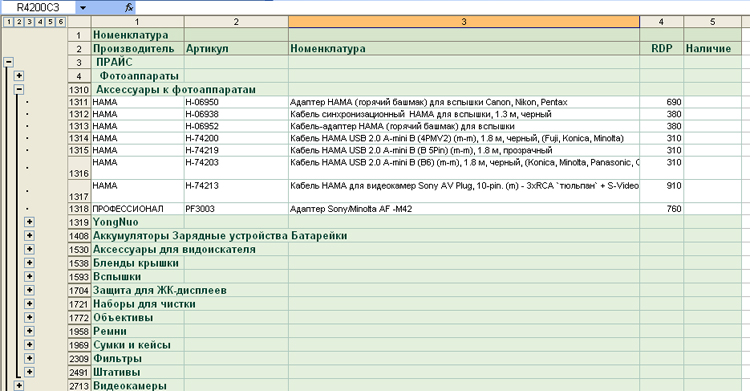Click price cell 760
Screen dimensions: 750x391
click(662, 209)
